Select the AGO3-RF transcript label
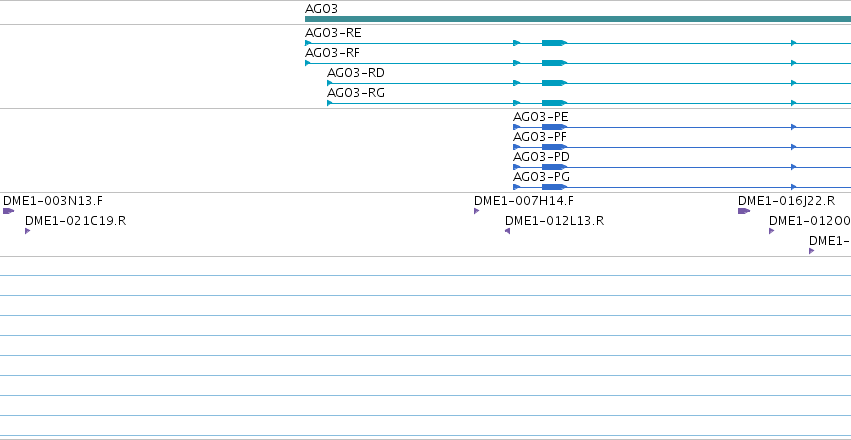Viewport: 851px width, 440px height. (332, 53)
